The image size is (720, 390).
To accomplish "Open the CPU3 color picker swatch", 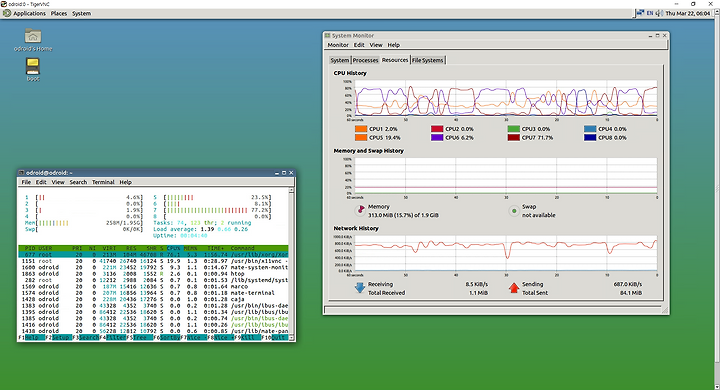I will pyautogui.click(x=514, y=129).
